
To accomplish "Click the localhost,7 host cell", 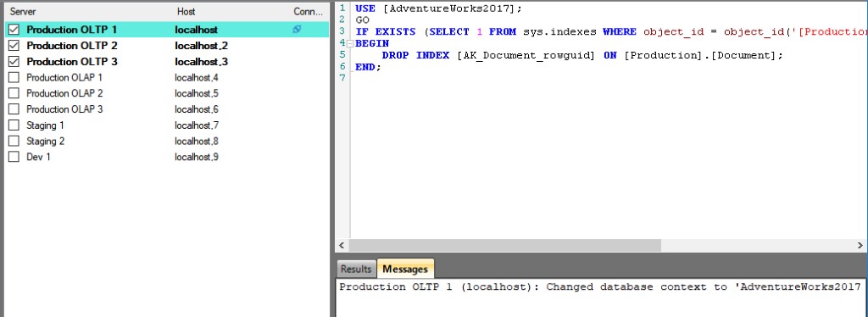I will (197, 125).
